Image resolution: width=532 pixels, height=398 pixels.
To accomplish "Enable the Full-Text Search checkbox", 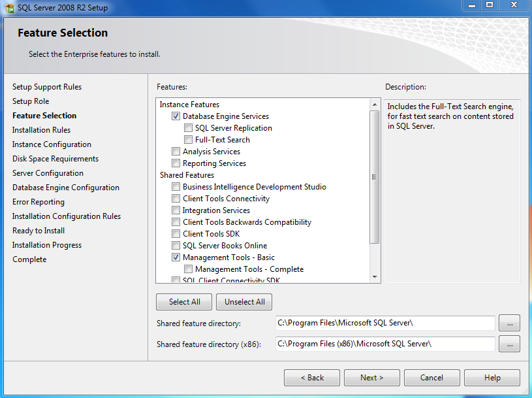I will click(188, 140).
